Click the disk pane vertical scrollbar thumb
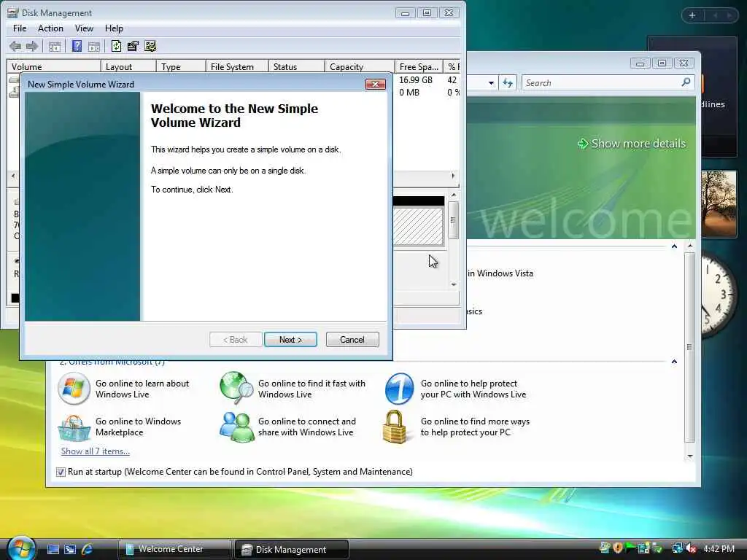Screen dimensions: 747x560 coord(454,220)
